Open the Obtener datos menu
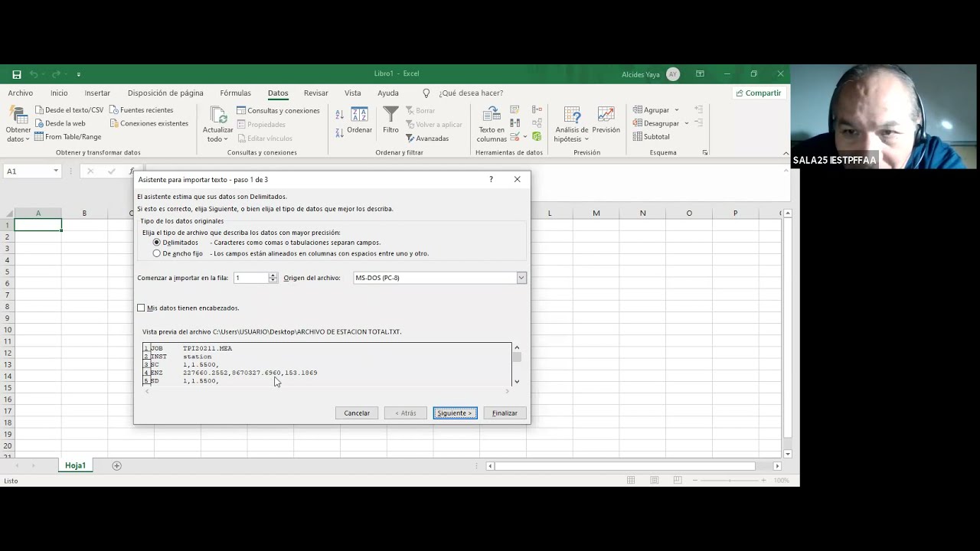The height and width of the screenshot is (551, 980). coord(18,124)
